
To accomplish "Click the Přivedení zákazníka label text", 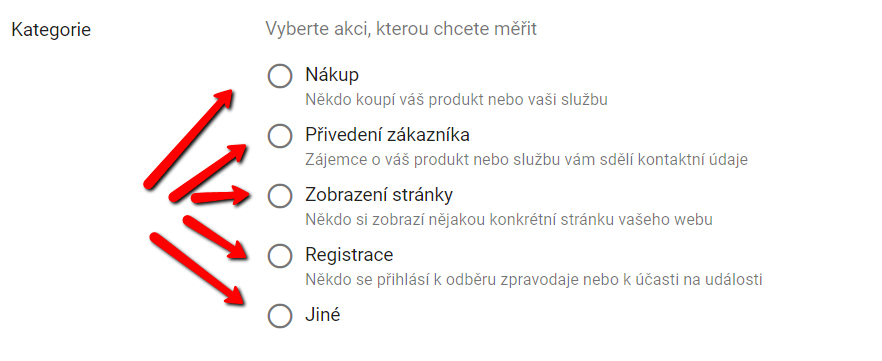I will pos(388,135).
